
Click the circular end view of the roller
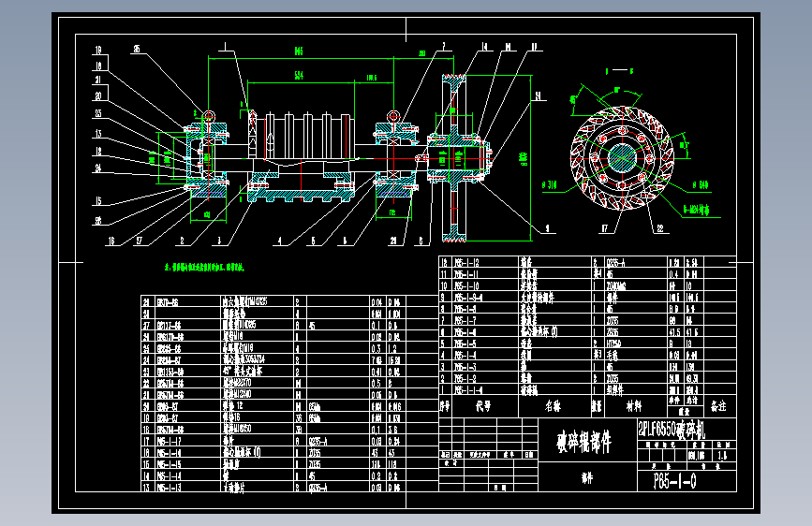[x=622, y=157]
